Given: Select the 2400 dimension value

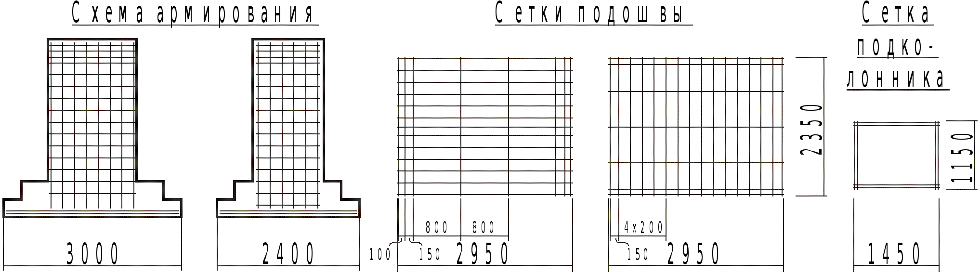Looking at the screenshot, I should (x=288, y=254).
